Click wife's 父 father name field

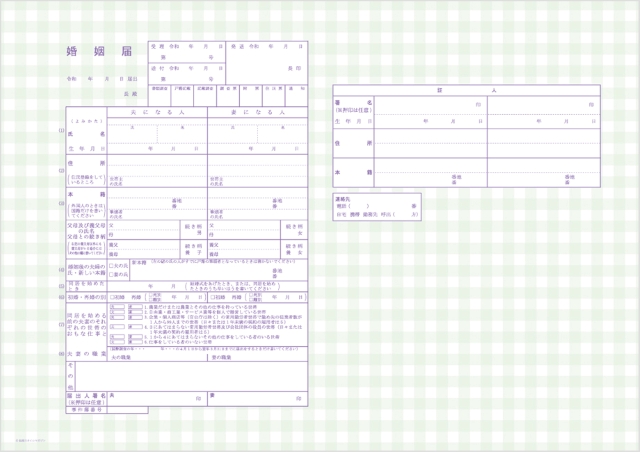[x=244, y=225]
